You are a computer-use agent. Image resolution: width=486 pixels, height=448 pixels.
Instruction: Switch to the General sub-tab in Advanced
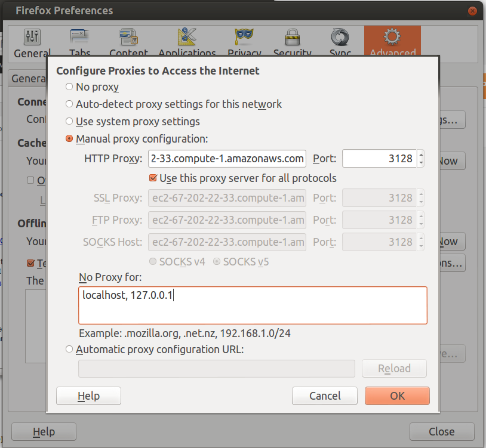pyautogui.click(x=29, y=78)
